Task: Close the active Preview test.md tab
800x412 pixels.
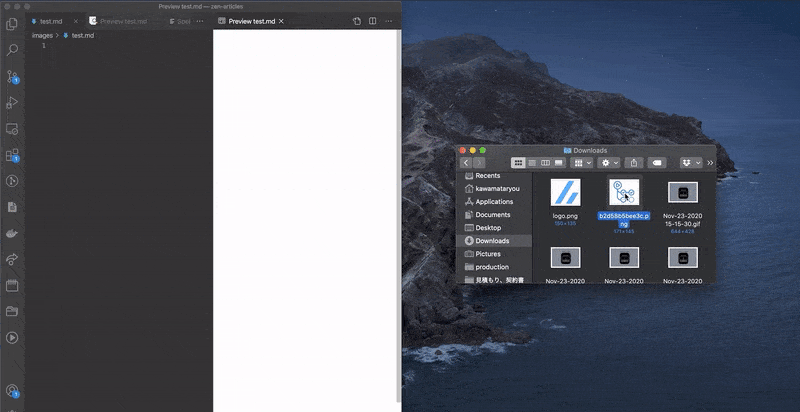Action: 281,21
